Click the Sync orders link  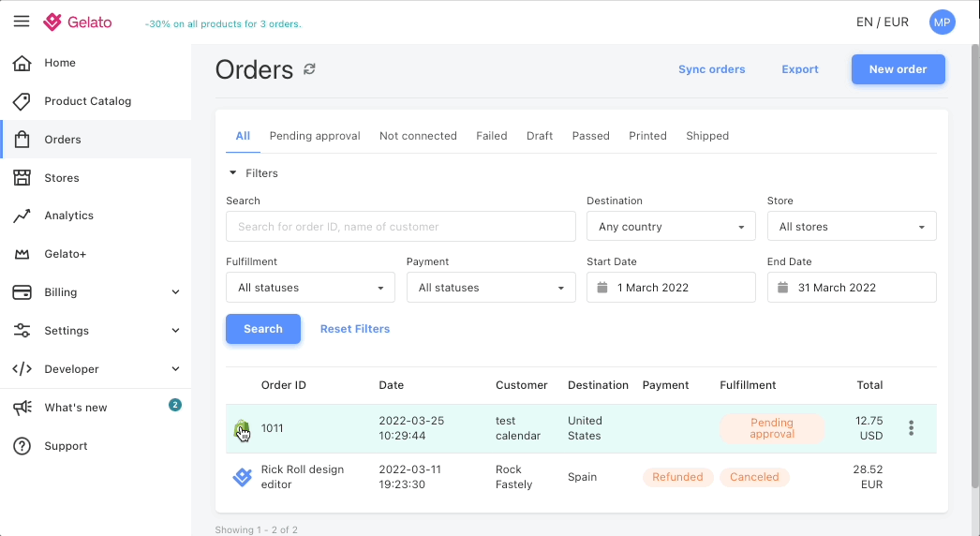tap(711, 69)
